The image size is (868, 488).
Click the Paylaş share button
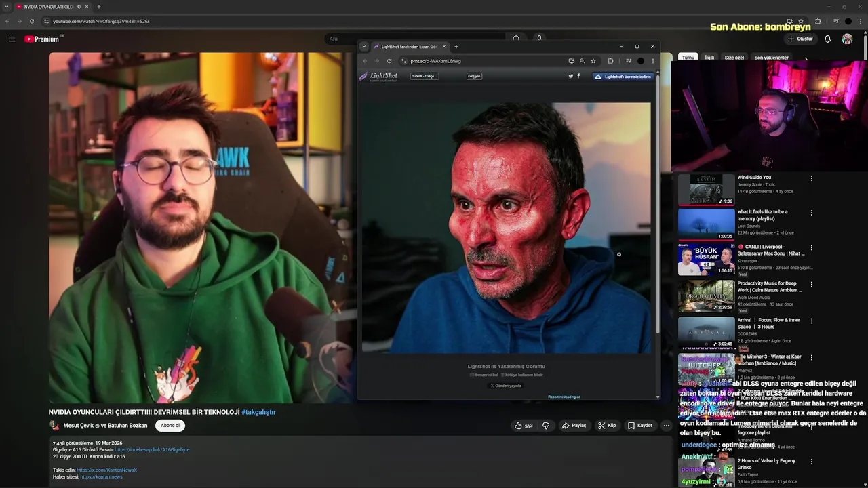point(574,426)
